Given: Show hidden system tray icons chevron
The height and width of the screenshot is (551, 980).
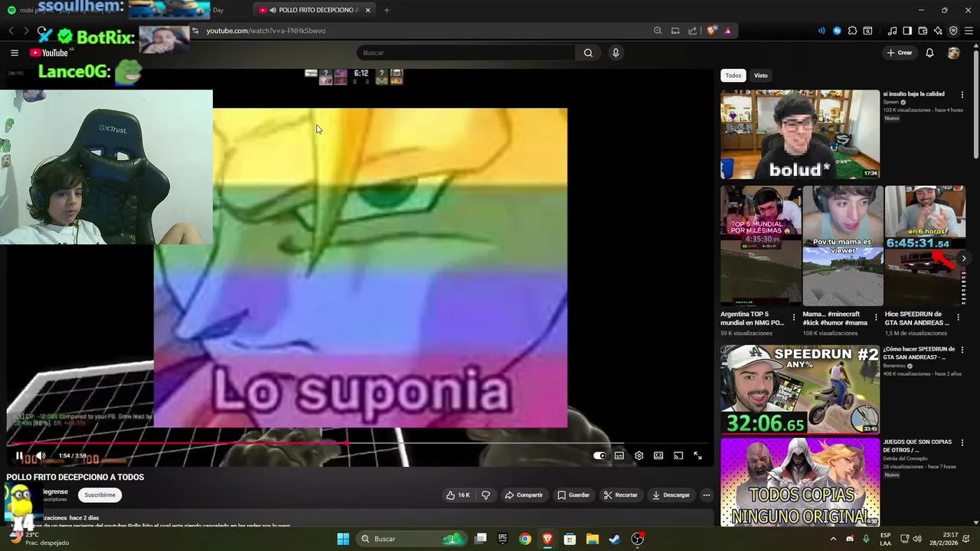Looking at the screenshot, I should pyautogui.click(x=833, y=539).
